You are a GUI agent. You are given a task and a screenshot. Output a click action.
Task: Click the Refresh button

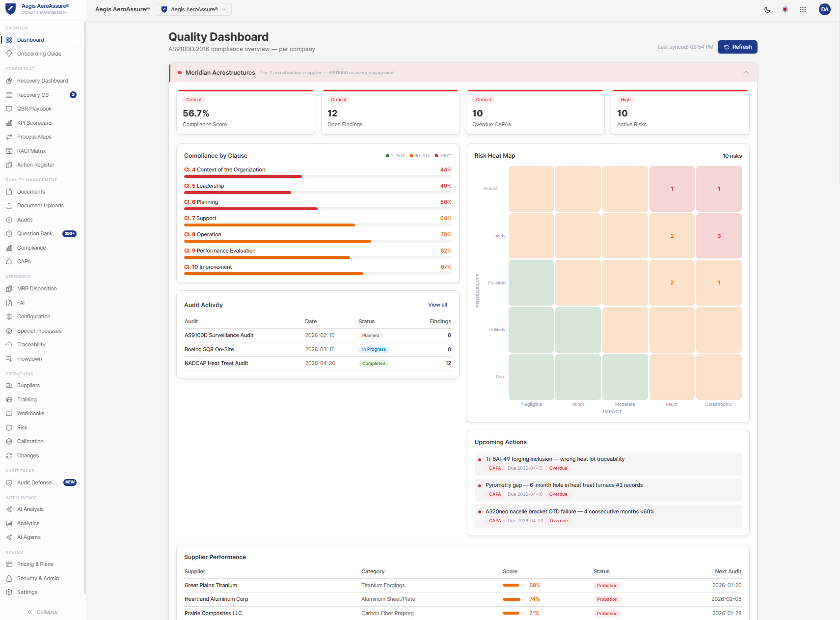pos(737,47)
